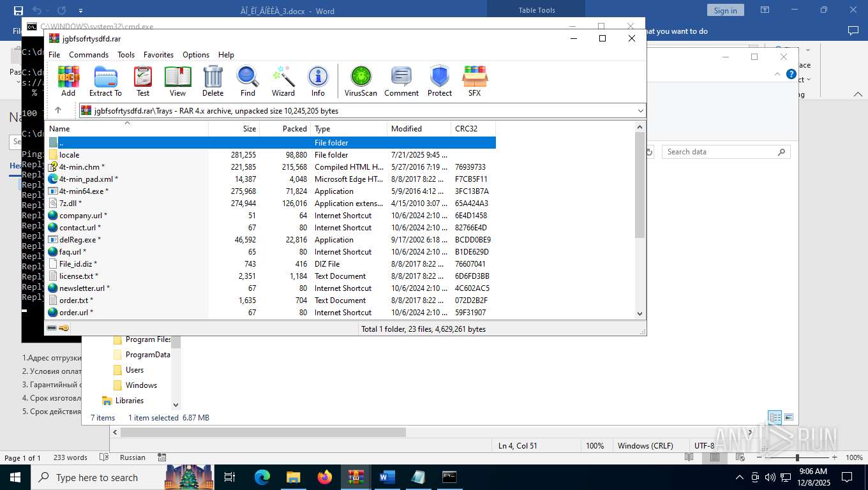Select 4t-min64.exe file
This screenshot has width=868, height=490.
pyautogui.click(x=271, y=191)
